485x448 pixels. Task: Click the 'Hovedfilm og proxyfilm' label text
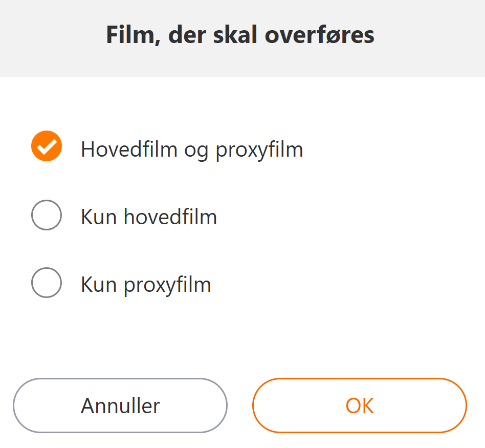click(x=192, y=150)
